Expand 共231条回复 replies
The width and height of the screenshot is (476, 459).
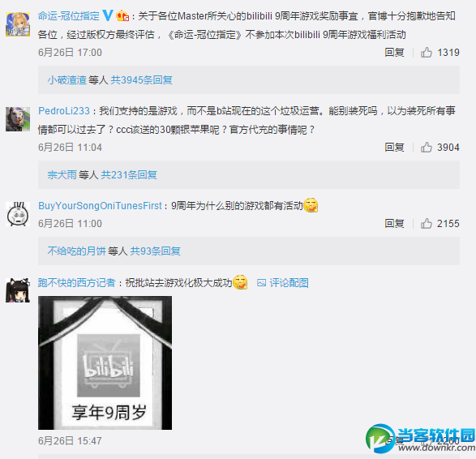129,175
